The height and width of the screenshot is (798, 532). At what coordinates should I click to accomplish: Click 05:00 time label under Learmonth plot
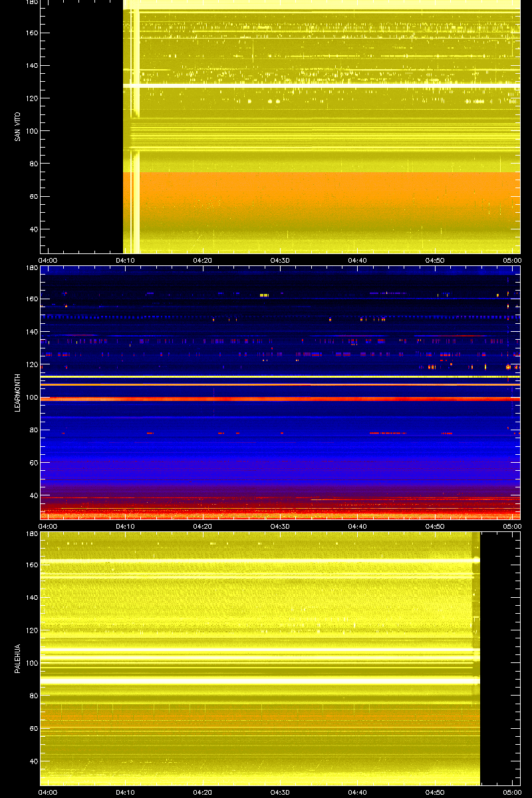(512, 526)
